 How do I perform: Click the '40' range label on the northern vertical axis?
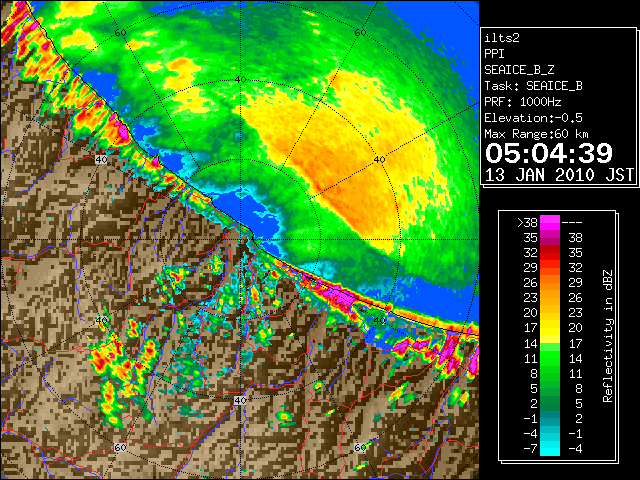[241, 79]
